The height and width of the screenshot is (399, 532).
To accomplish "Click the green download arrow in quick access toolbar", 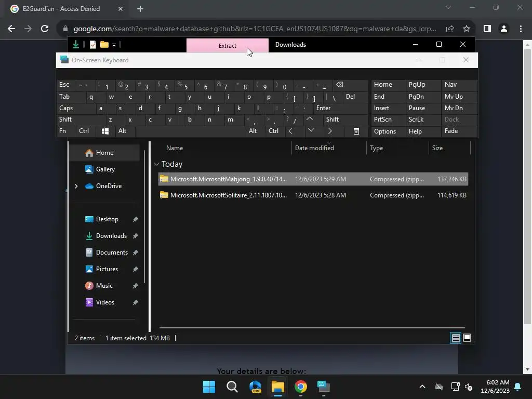I will click(76, 45).
